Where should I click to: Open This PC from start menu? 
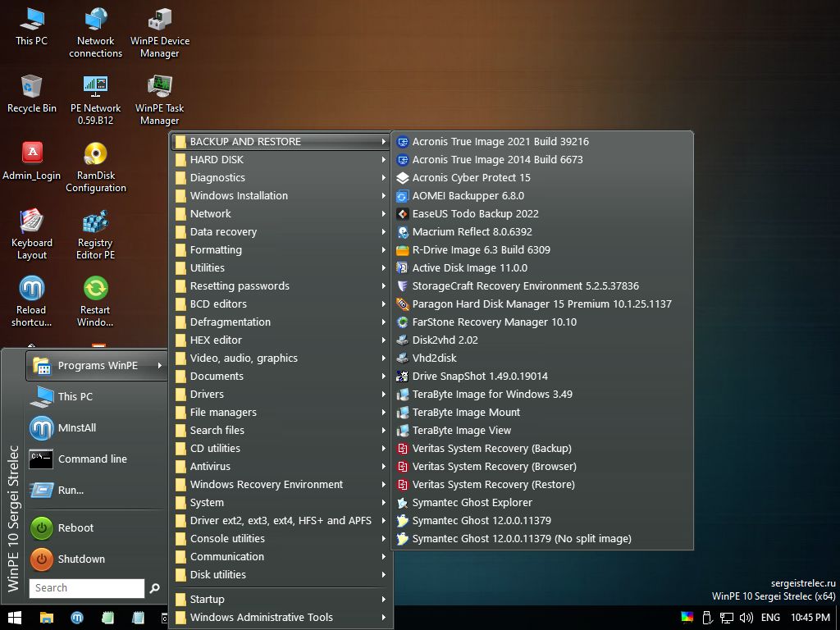tap(97, 396)
